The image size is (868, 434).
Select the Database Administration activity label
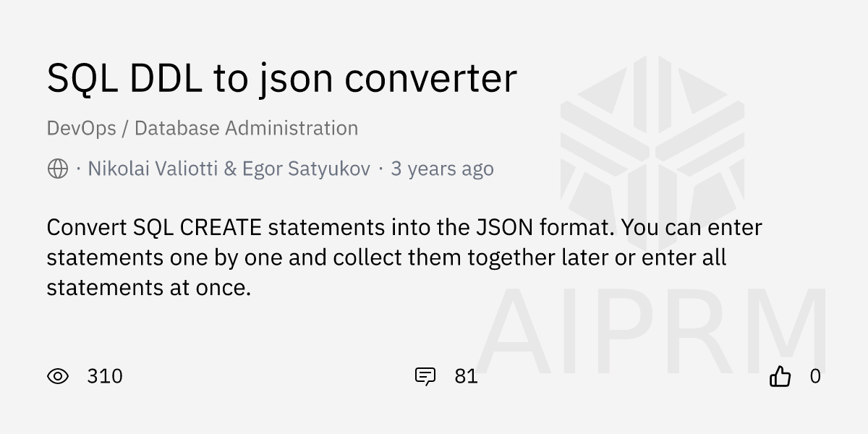pos(246,129)
